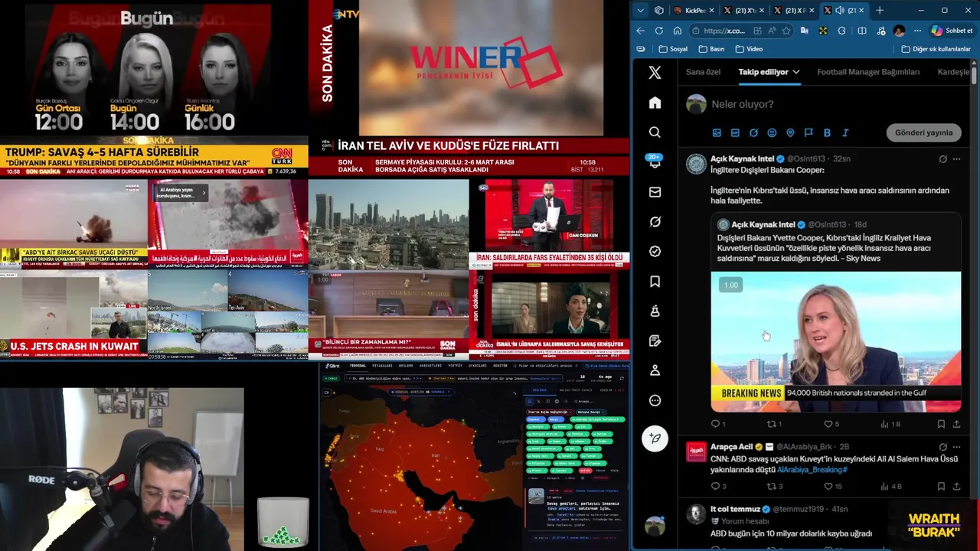
Task: Open Edge workspaces icon in tab strip
Action: (x=659, y=10)
